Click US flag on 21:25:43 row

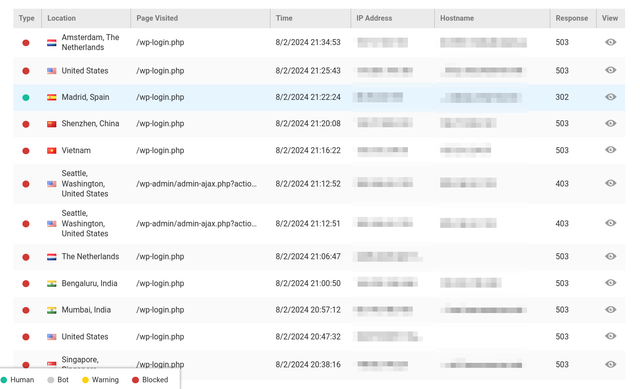[x=51, y=71]
